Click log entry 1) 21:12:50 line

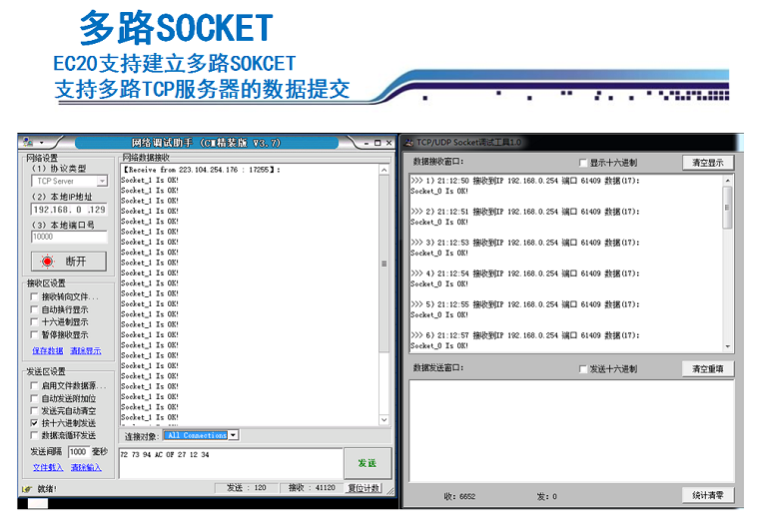click(525, 181)
